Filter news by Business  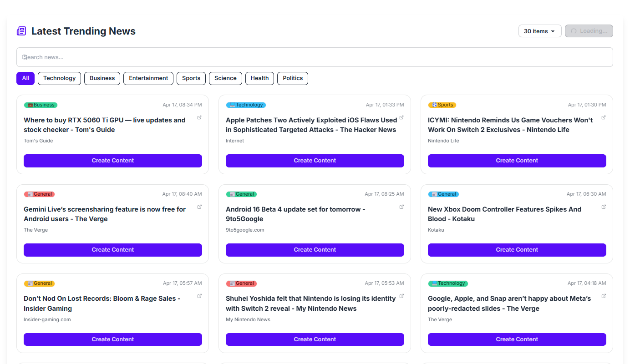click(102, 78)
